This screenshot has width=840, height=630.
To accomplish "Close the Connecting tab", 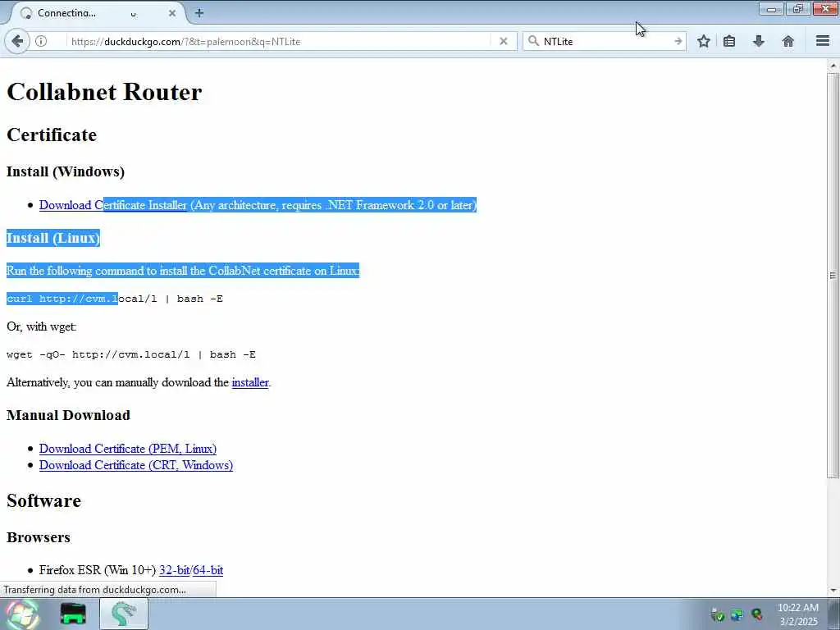I will (172, 13).
